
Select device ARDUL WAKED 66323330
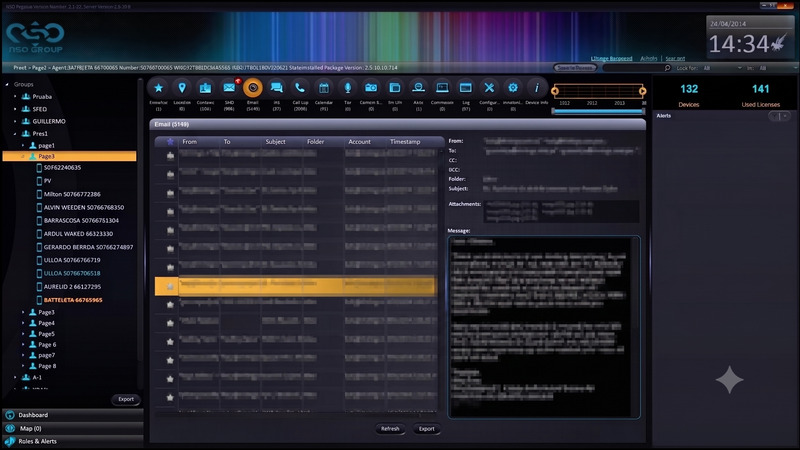point(78,234)
